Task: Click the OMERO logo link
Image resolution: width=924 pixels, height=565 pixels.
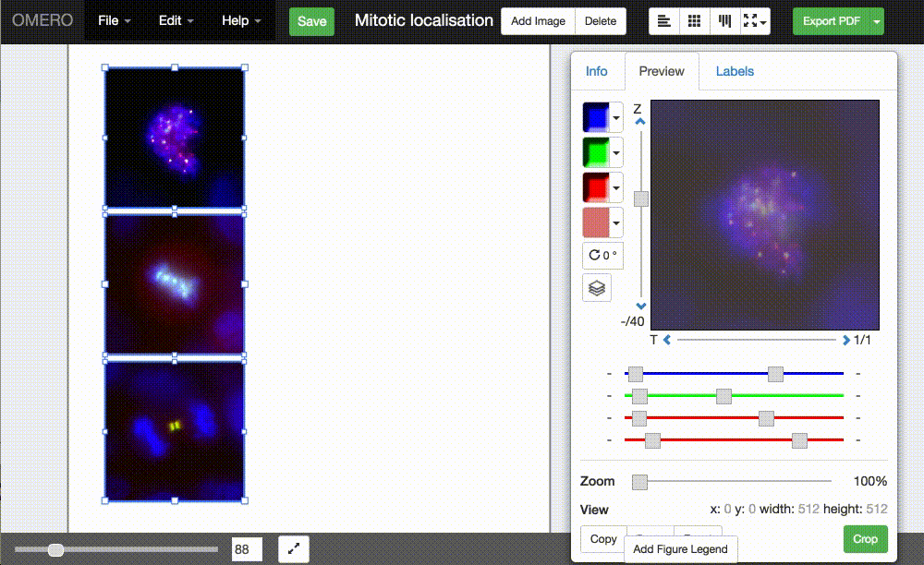Action: tap(43, 20)
